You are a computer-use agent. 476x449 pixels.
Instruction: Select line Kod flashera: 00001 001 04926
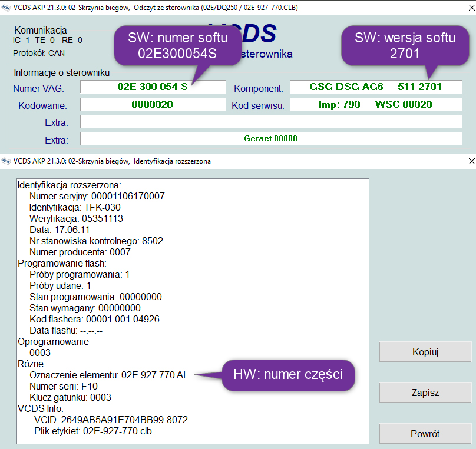tap(94, 319)
